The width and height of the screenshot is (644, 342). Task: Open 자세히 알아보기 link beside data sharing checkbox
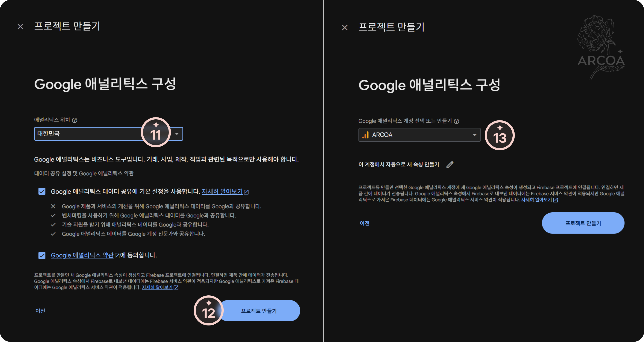(x=222, y=192)
